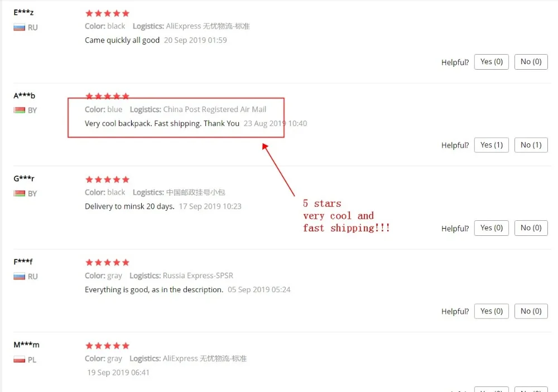Click the five-star rating on G***r's review

click(x=107, y=180)
